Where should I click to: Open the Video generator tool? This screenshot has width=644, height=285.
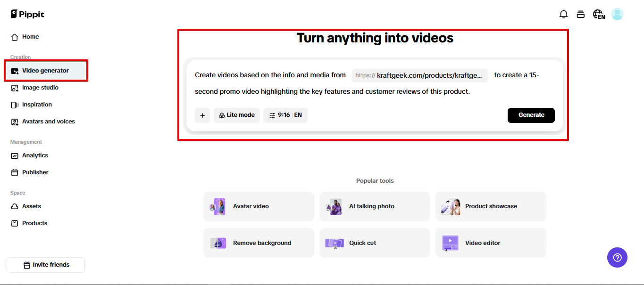(x=46, y=70)
